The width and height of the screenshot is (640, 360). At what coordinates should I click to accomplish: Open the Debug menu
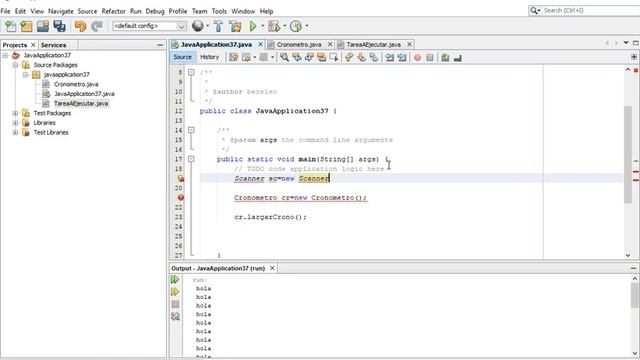coord(155,11)
